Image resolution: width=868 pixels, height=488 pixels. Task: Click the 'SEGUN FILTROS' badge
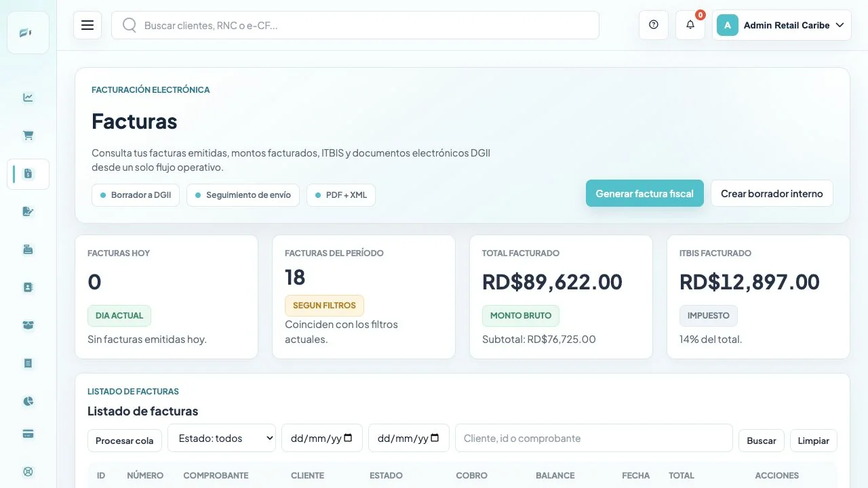pos(324,306)
